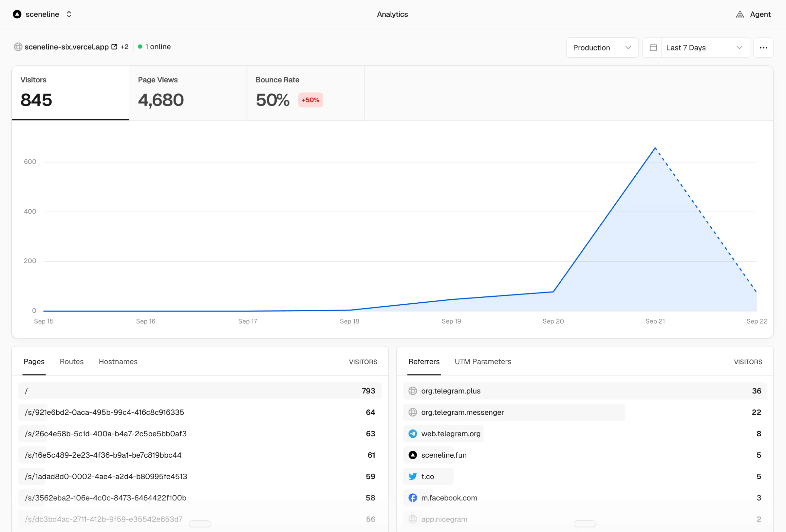Expand the Referrers list with bottom handle

point(585,523)
